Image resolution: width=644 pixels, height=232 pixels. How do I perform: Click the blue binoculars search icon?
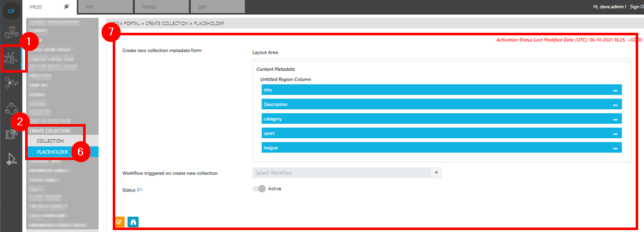point(133,222)
